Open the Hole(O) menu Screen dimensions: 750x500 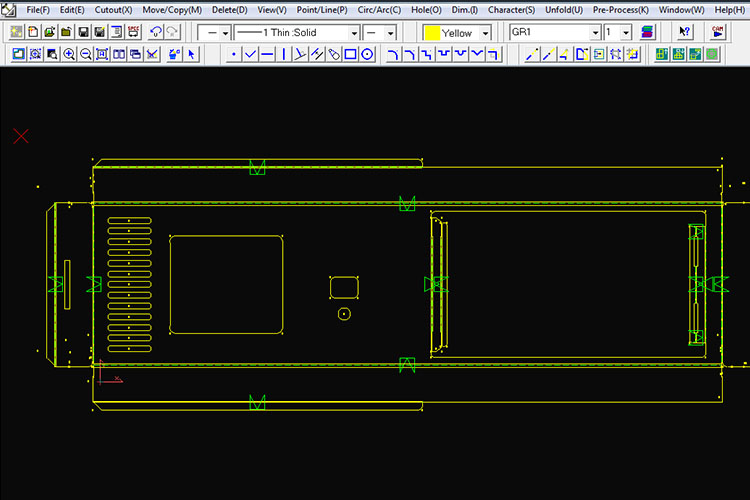(426, 10)
